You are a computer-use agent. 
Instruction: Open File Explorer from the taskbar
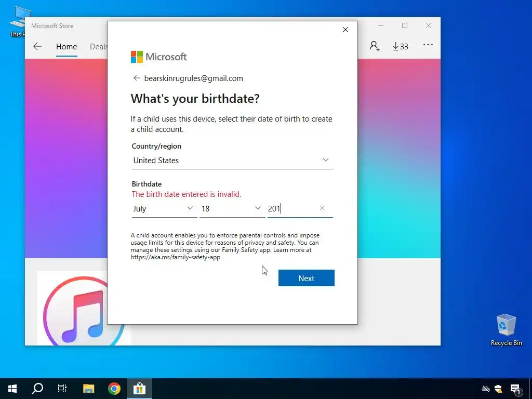click(88, 389)
